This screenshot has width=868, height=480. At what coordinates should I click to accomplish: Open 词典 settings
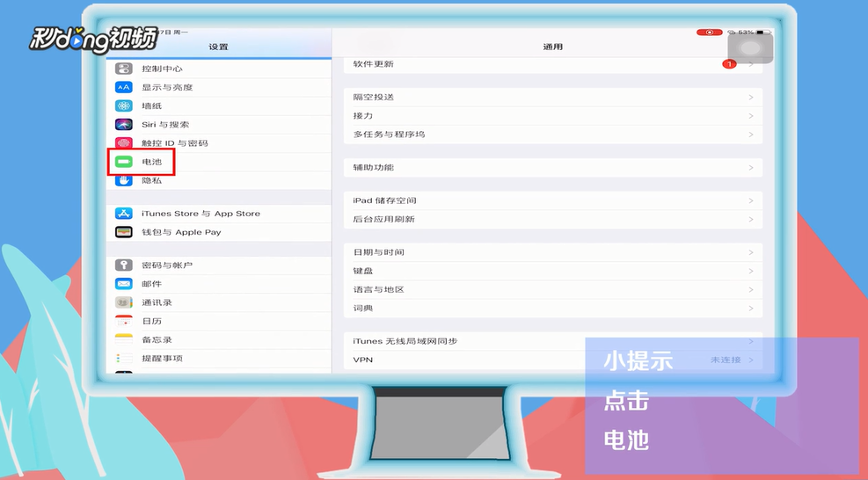tap(553, 308)
